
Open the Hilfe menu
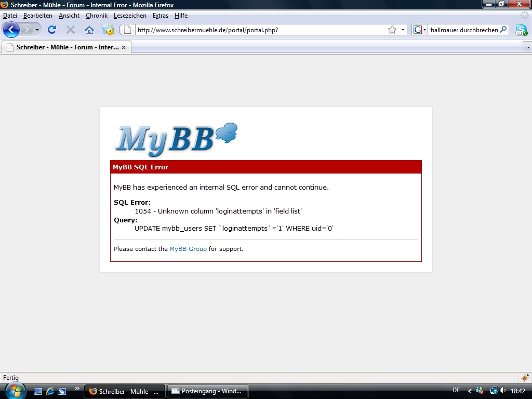(x=181, y=16)
